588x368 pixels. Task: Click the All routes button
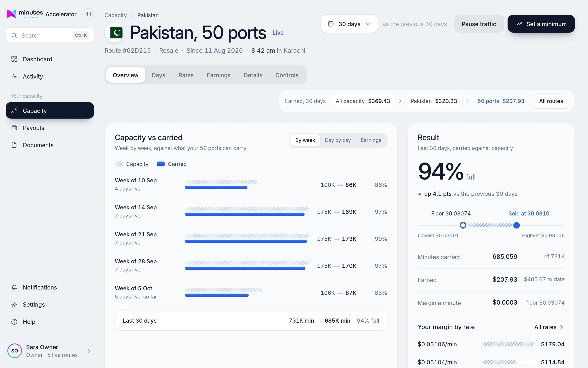click(x=551, y=101)
